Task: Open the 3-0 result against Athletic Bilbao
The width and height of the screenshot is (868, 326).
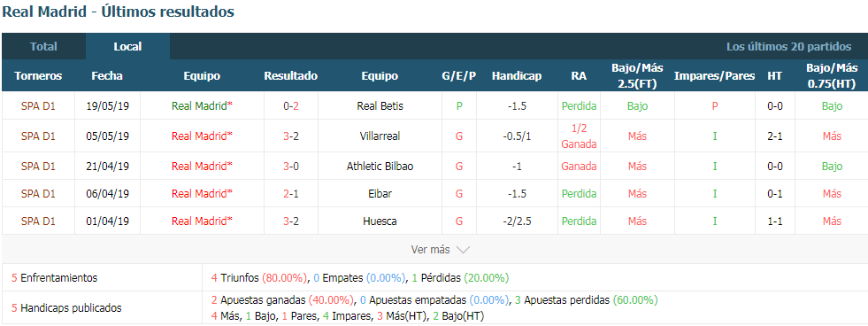Action: [x=290, y=167]
